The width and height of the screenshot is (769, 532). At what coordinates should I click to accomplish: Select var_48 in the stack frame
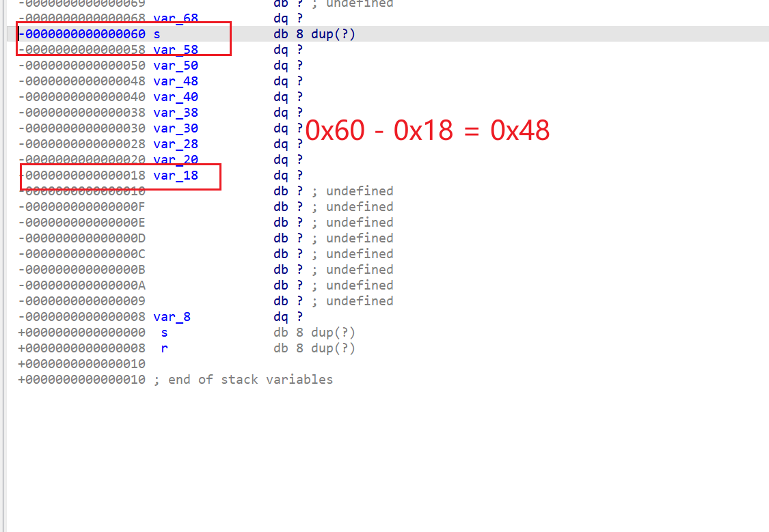(x=176, y=81)
